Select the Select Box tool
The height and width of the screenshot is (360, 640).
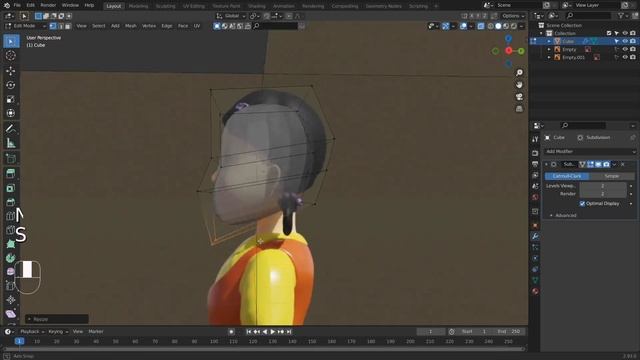pyautogui.click(x=11, y=41)
